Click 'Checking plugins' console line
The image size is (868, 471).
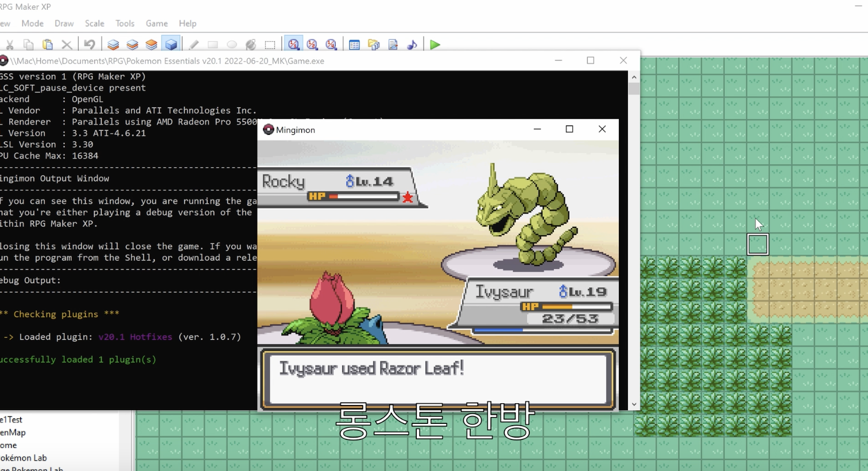(60, 314)
